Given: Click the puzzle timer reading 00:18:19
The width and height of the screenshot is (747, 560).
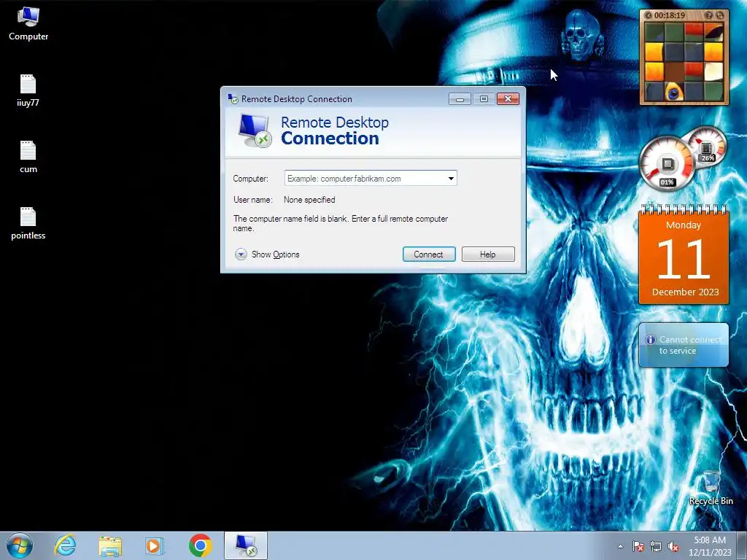Looking at the screenshot, I should click(x=670, y=15).
